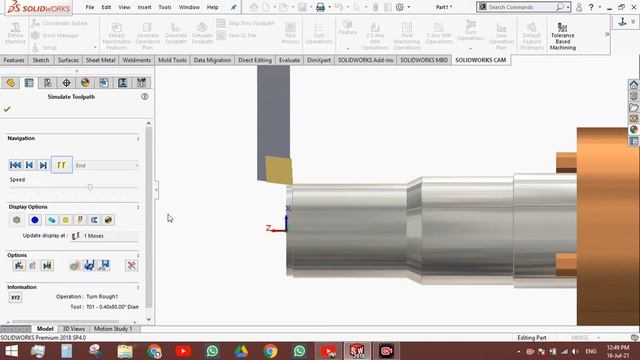Collapse the Navigation section

pyautogui.click(x=138, y=139)
